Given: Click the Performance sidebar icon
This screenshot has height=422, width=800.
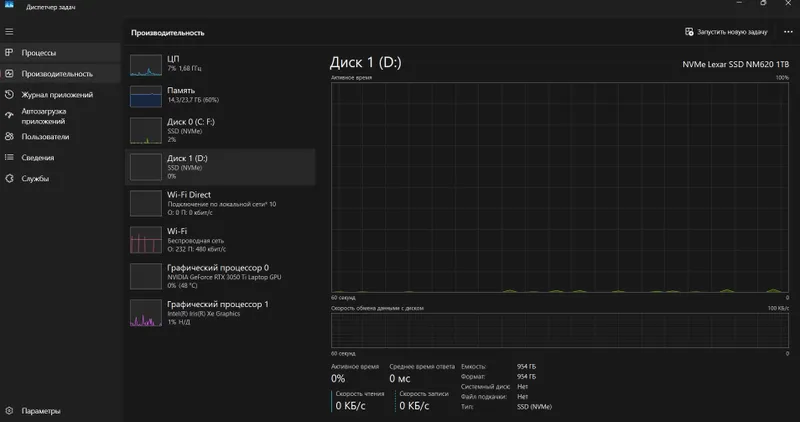Looking at the screenshot, I should click(x=9, y=73).
